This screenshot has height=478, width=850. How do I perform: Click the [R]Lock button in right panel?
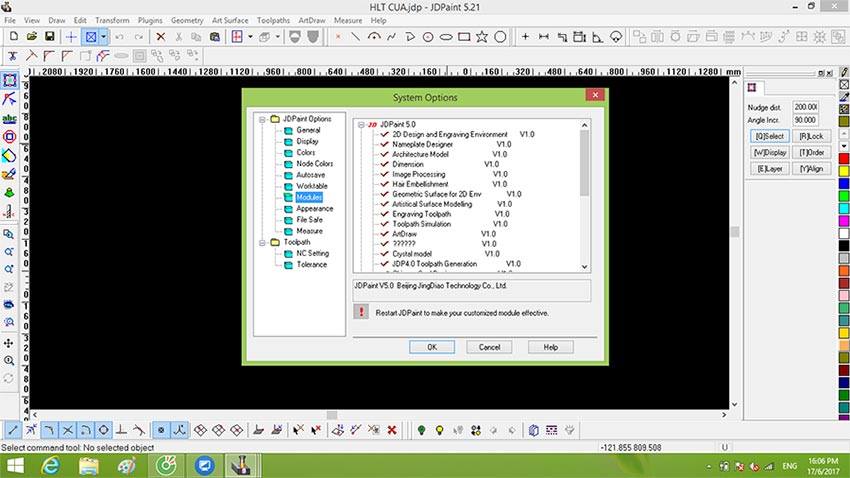(811, 136)
